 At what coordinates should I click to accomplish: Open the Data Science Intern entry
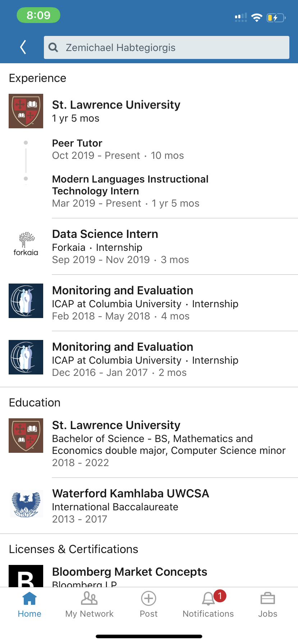105,234
